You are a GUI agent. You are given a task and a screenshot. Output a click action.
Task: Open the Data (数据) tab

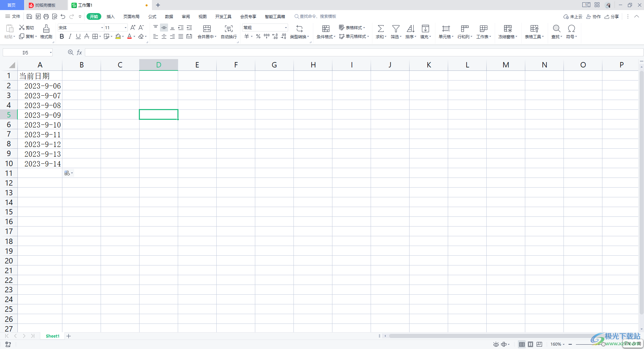[x=169, y=16]
